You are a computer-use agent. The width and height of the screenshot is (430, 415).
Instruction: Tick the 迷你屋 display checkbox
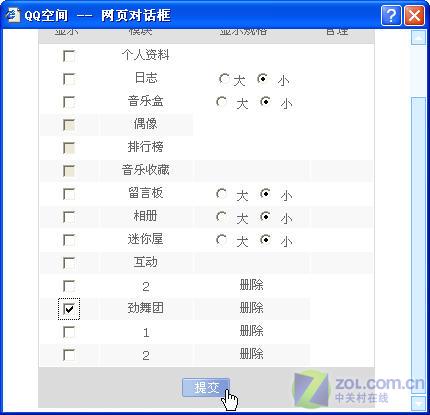click(x=69, y=240)
